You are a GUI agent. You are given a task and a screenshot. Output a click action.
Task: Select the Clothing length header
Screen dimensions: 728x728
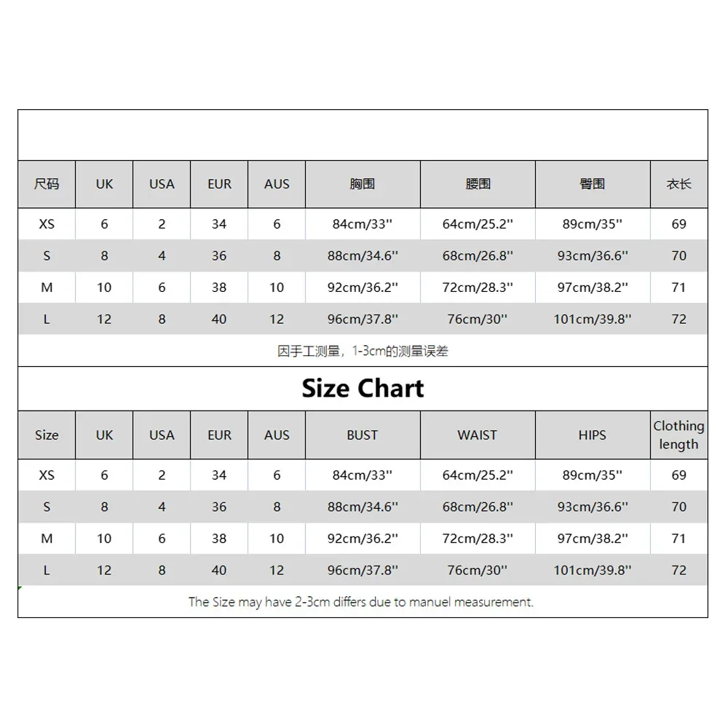click(678, 435)
